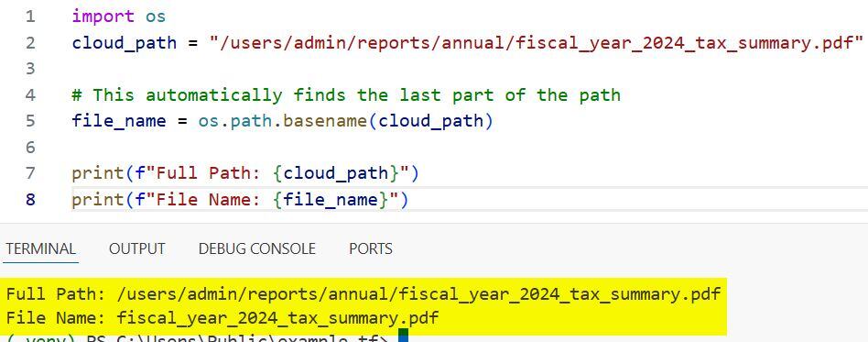Click the path string literal on line 2

[x=537, y=43]
